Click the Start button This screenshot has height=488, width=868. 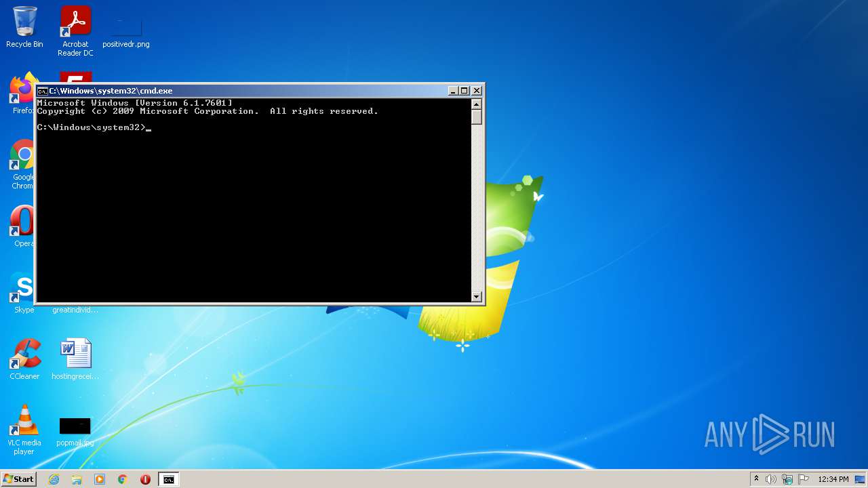(18, 479)
